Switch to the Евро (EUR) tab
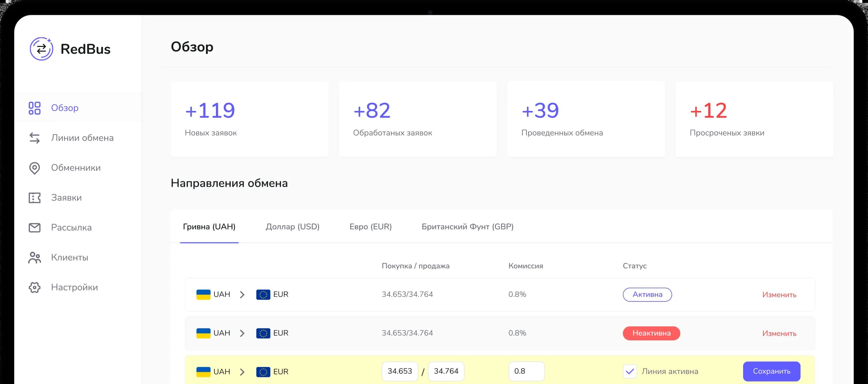Screen dimensions: 868x384 (x=370, y=227)
